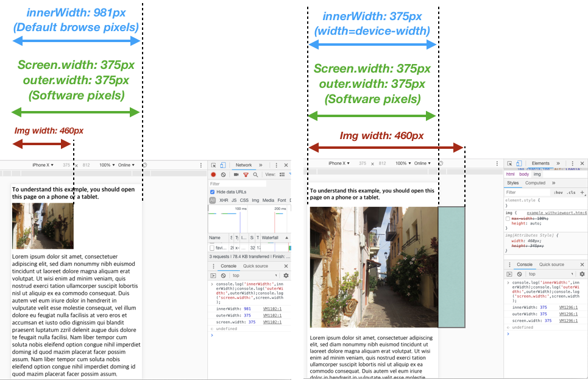588x380 pixels.
Task: Switch to the Computed styles tab
Action: (x=536, y=183)
